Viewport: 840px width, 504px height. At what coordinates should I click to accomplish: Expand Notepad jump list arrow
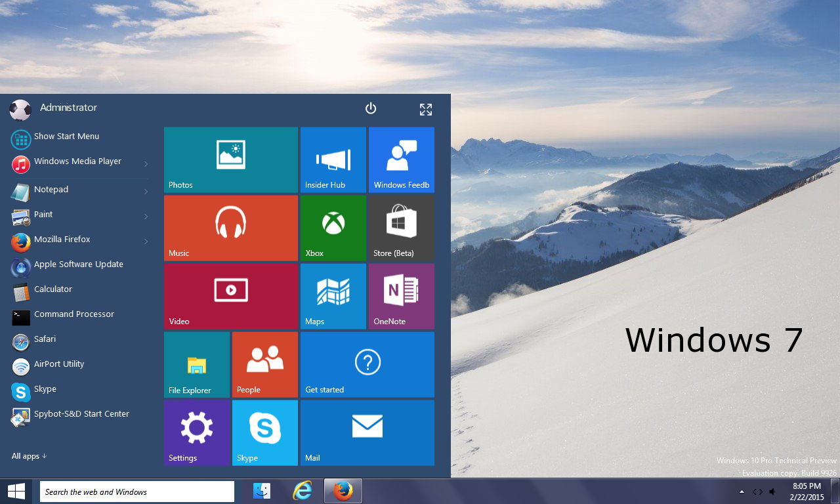(x=146, y=192)
